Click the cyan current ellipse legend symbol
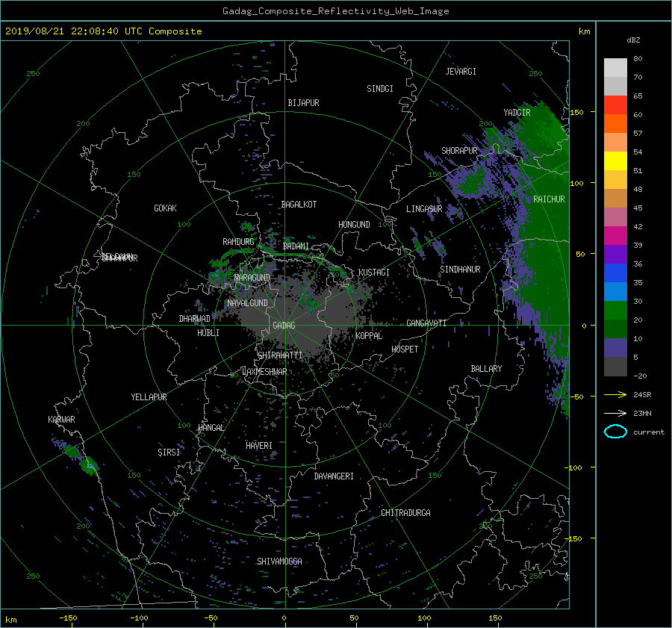 (615, 432)
